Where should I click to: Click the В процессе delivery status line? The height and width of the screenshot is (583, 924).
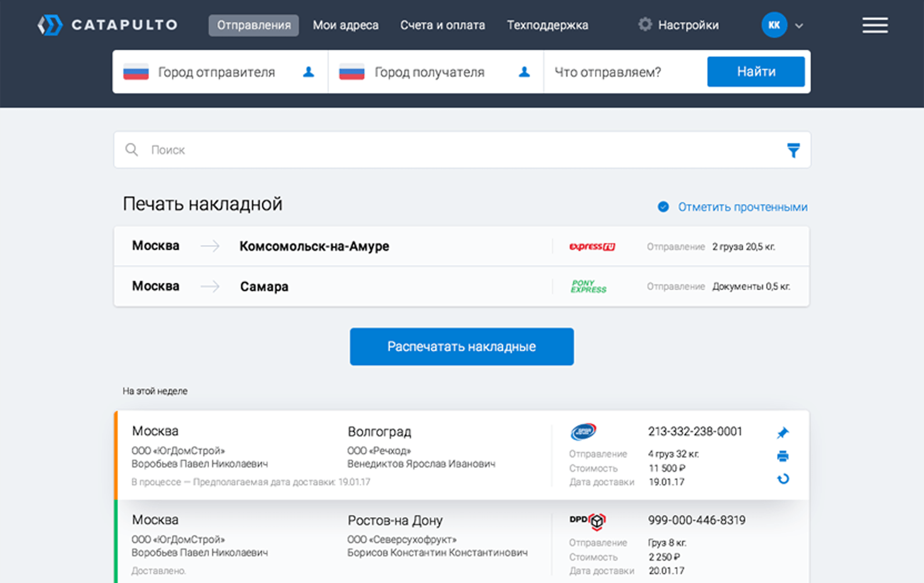coord(251,482)
